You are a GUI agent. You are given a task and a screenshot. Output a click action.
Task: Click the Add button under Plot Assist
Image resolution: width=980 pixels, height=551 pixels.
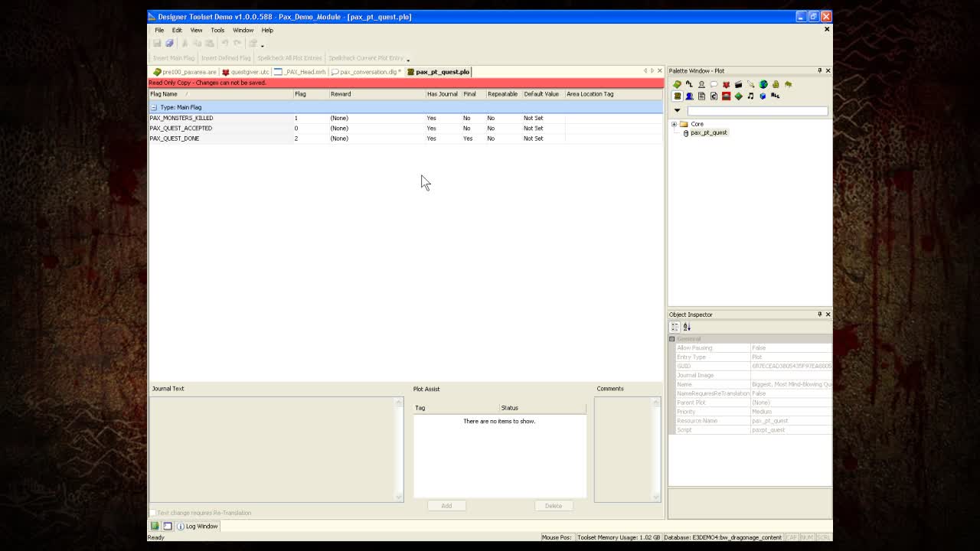tap(446, 506)
